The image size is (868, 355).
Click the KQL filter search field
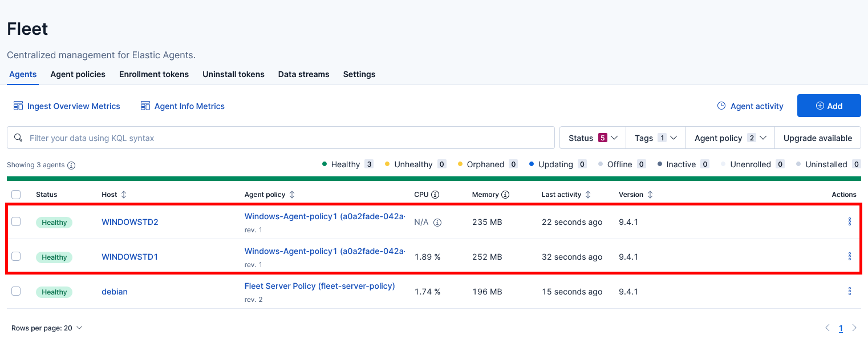(281, 138)
